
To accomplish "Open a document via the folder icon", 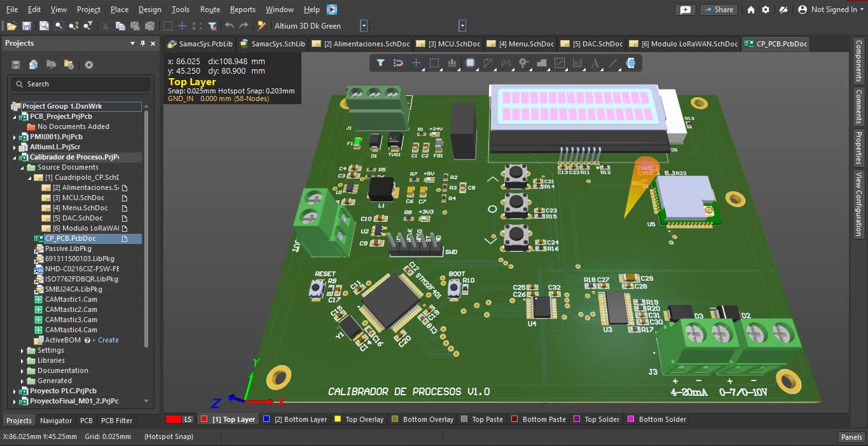I will coord(11,26).
